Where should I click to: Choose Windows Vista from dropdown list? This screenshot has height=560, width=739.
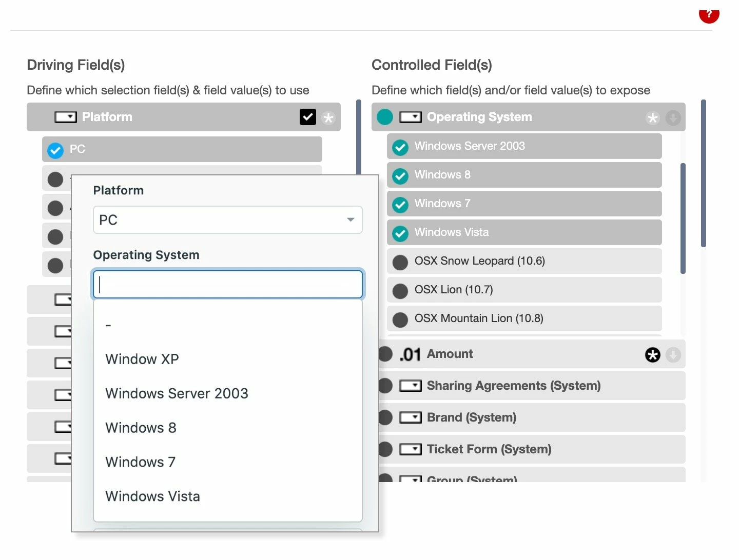228,496
